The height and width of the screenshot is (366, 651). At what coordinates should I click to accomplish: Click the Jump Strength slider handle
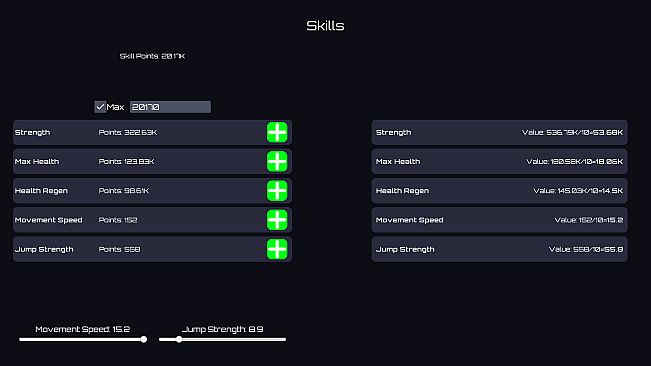pos(179,339)
